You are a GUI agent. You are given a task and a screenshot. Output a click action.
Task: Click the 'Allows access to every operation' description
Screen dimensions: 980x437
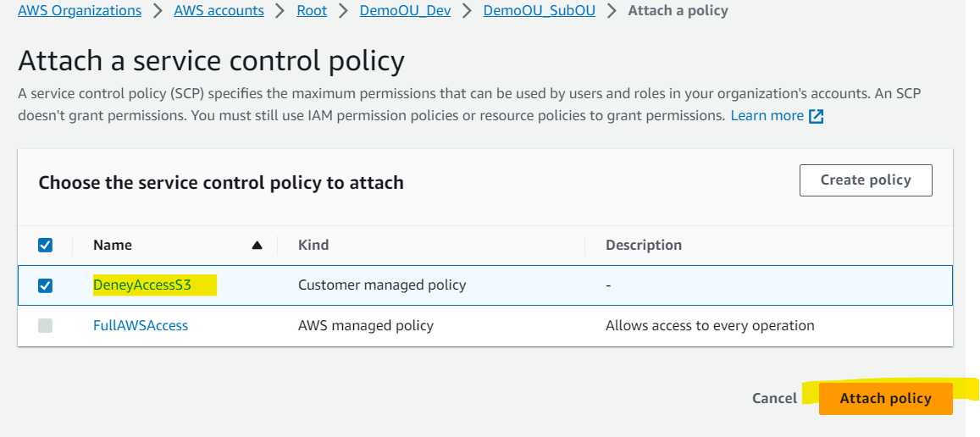pos(710,326)
